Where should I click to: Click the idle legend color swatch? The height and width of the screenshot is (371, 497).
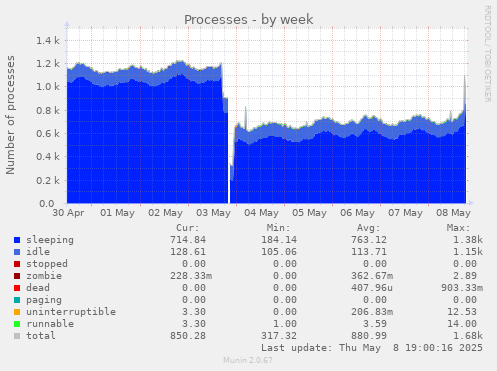[17, 252]
